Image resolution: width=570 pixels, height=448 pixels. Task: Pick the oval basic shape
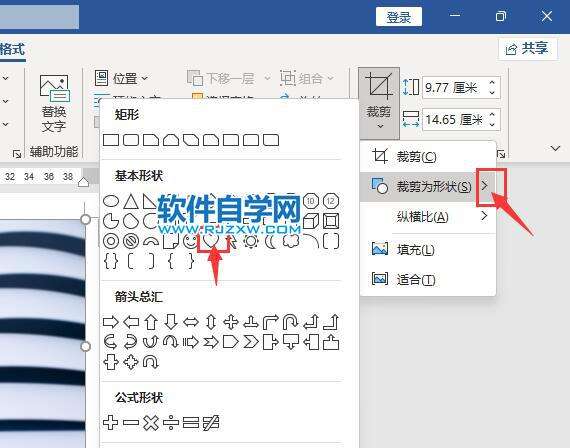click(x=111, y=201)
